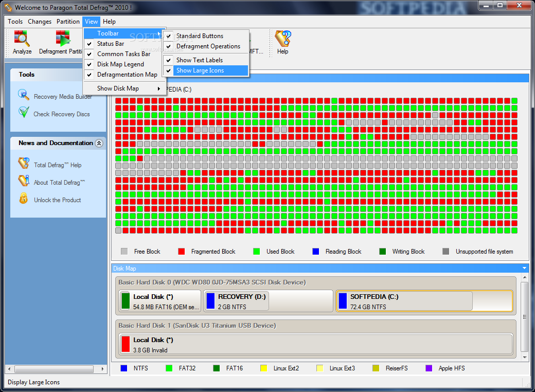The height and width of the screenshot is (392, 535).
Task: Click the blue SOFTPEDIA (C:) partition icon
Action: (x=343, y=301)
